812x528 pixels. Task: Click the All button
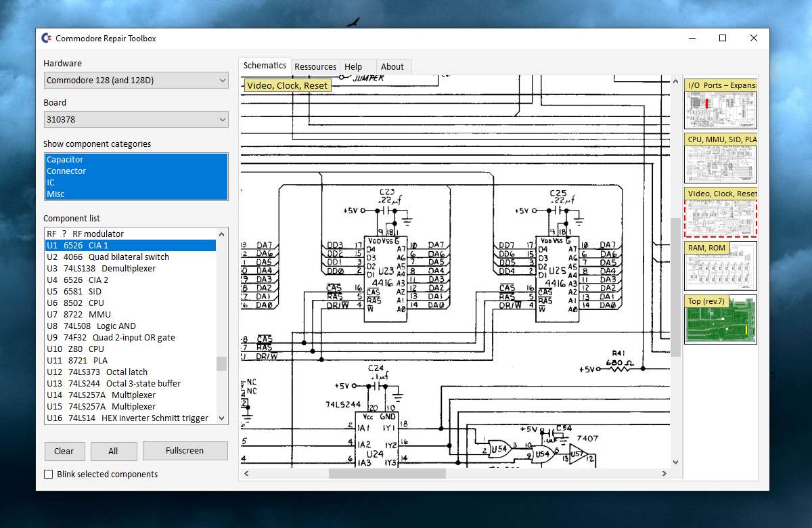[x=113, y=451]
